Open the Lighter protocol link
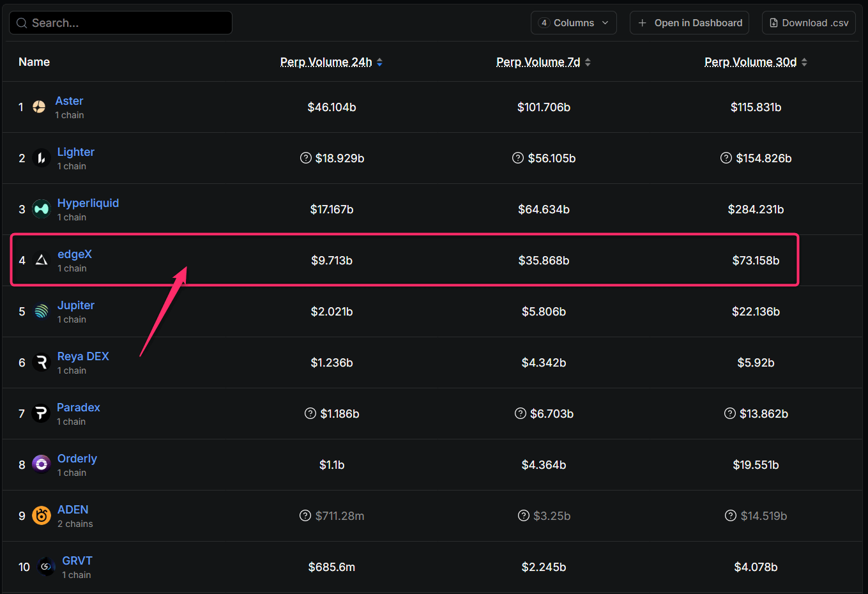Viewport: 868px width, 594px height. point(76,152)
